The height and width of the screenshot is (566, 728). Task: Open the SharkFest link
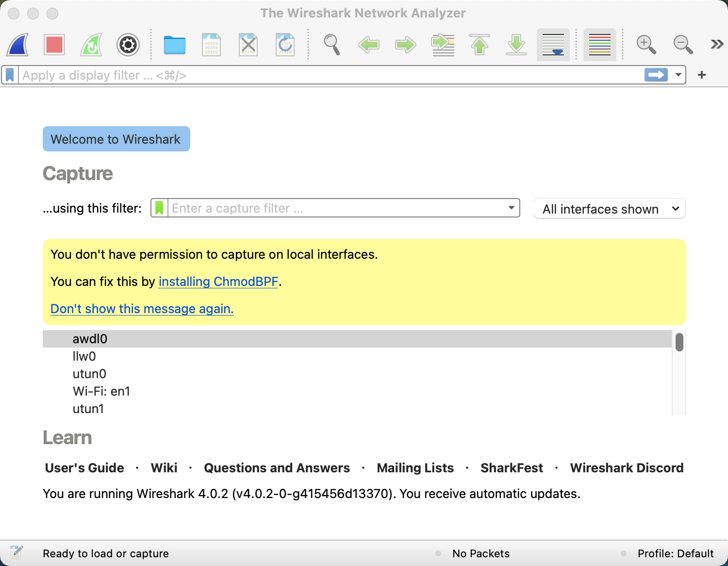coord(512,468)
